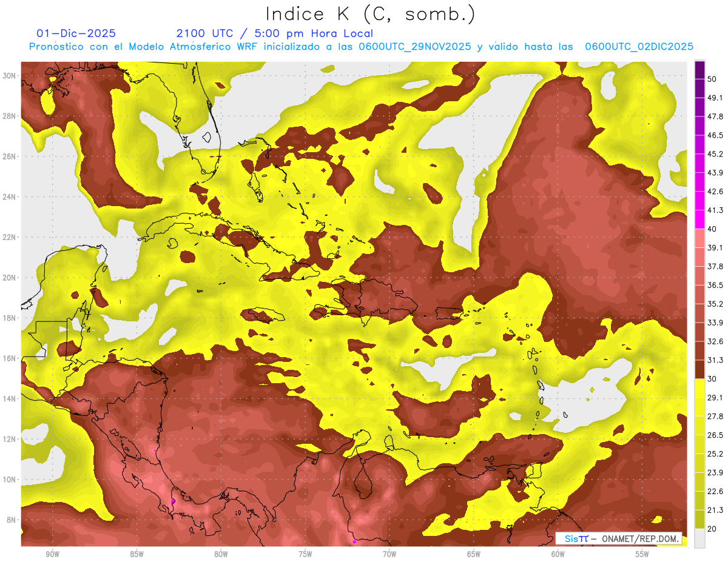The height and width of the screenshot is (562, 728).
Task: Click the 85W longitude label
Action: pyautogui.click(x=136, y=554)
